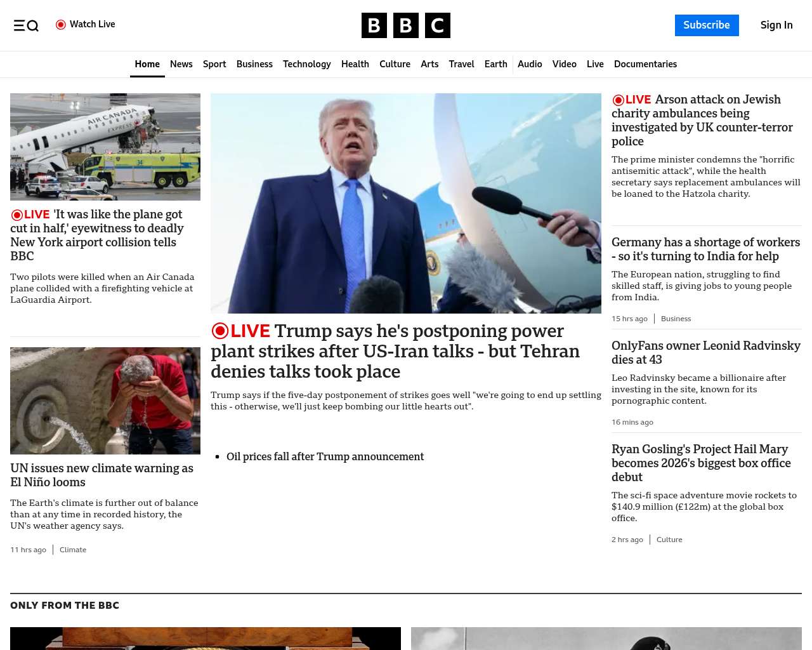Open the Live nav item

(x=595, y=64)
